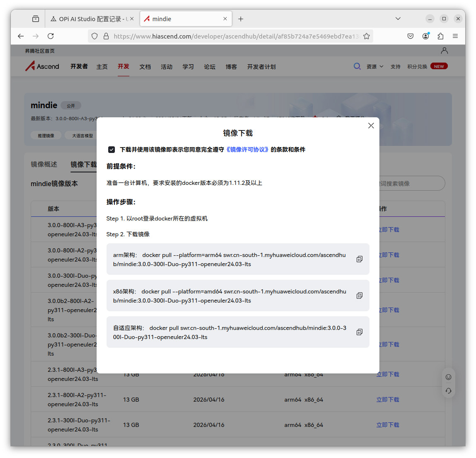The height and width of the screenshot is (458, 476).
Task: Open the 积分兑换 link
Action: pyautogui.click(x=418, y=66)
